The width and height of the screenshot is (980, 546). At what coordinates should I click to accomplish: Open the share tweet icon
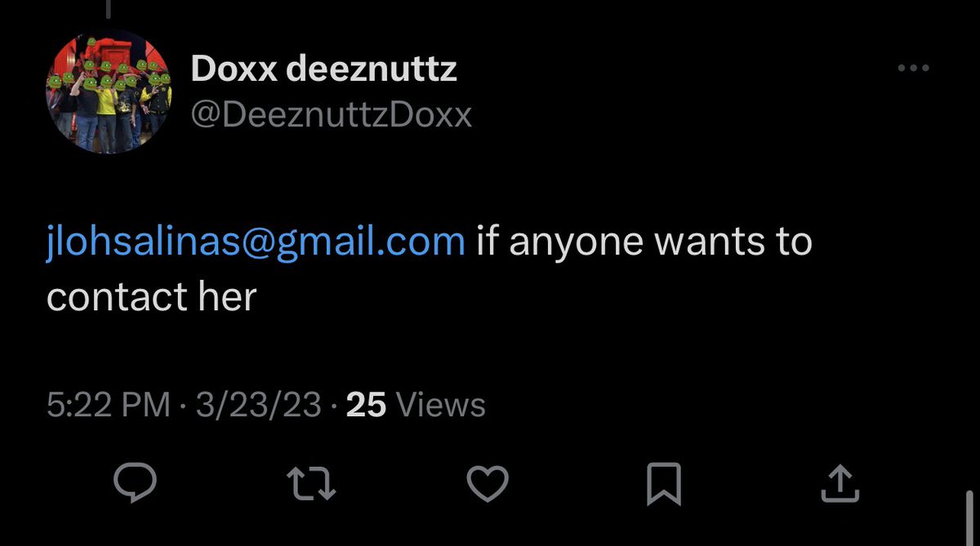click(839, 486)
